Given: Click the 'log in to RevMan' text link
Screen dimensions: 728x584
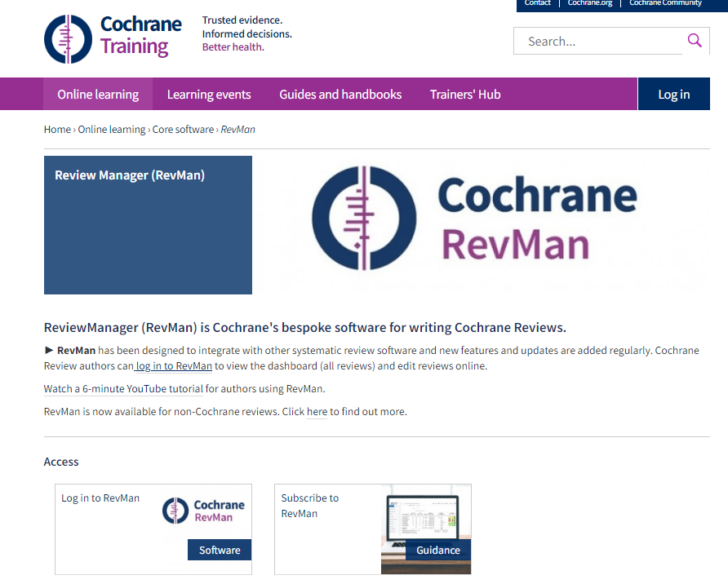Looking at the screenshot, I should 172,365.
